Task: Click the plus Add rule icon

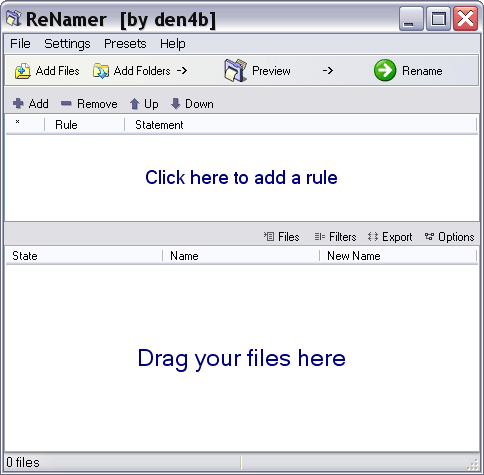Action: [18, 104]
